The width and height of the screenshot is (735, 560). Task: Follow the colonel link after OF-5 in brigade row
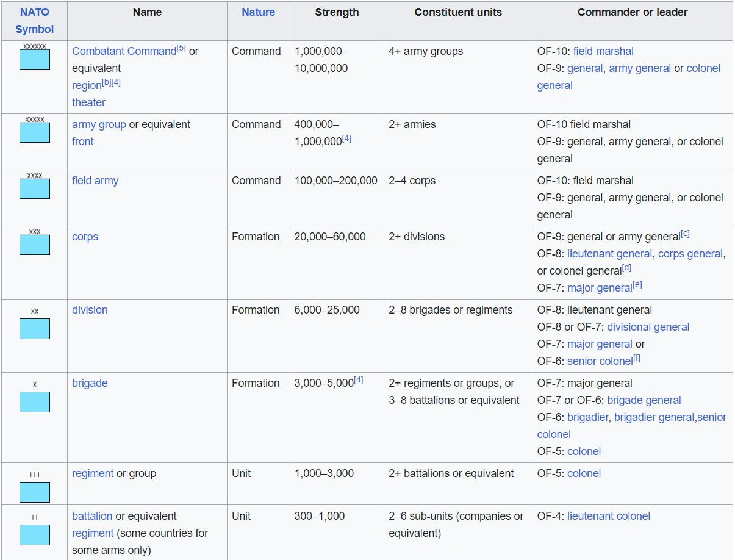point(584,451)
